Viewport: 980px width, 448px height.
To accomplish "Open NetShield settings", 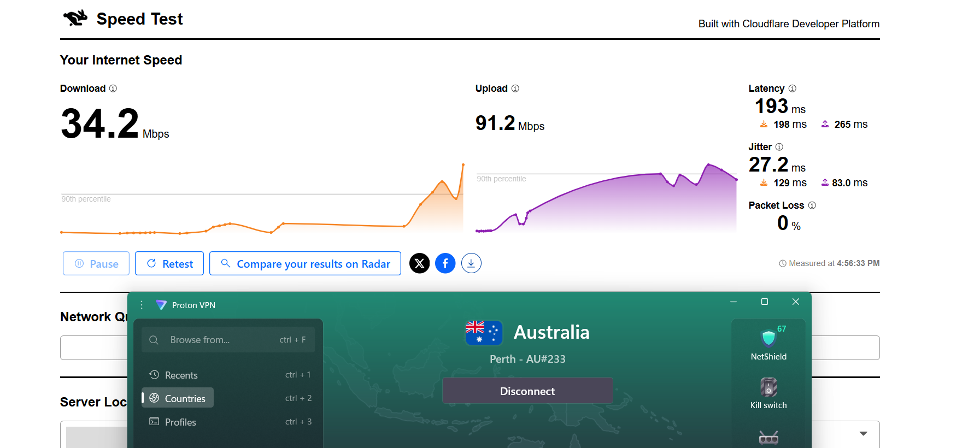I will tap(768, 343).
